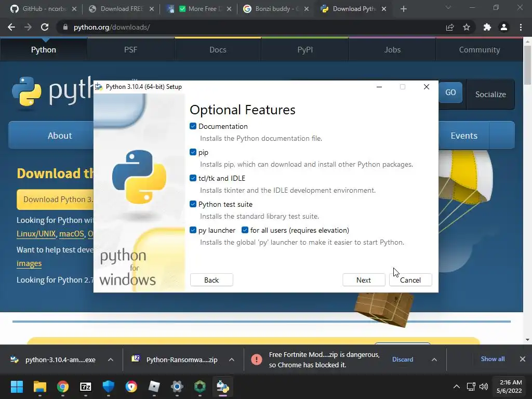Bookmark this page with star icon
The image size is (532, 399).
[x=467, y=27]
